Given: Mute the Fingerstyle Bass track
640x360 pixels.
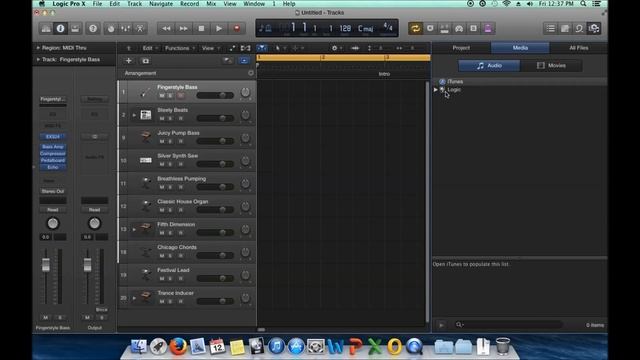Looking at the screenshot, I should click(162, 96).
